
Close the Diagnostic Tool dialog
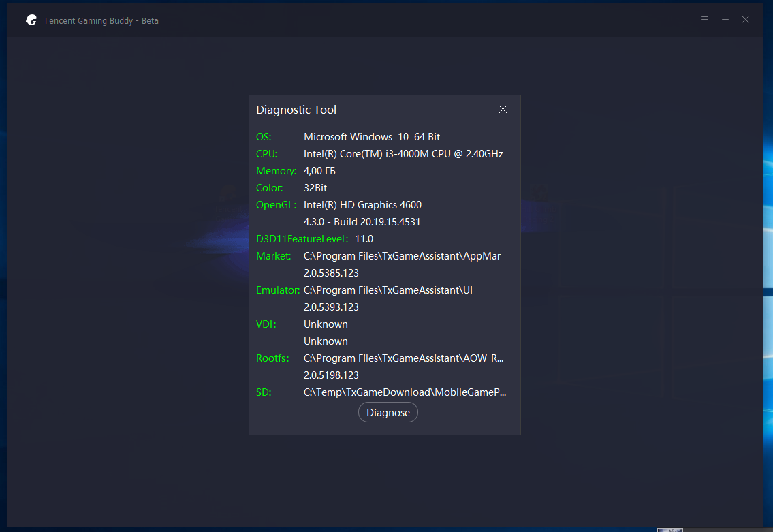[503, 110]
